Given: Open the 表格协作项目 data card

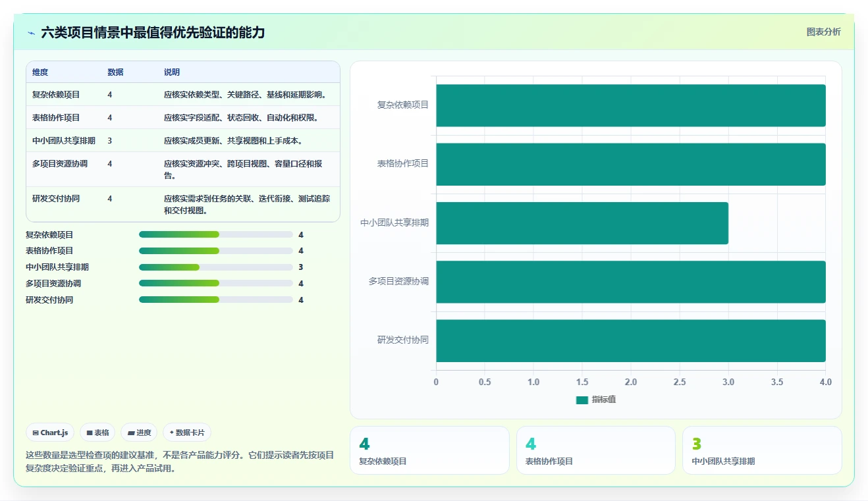Looking at the screenshot, I should (x=596, y=450).
